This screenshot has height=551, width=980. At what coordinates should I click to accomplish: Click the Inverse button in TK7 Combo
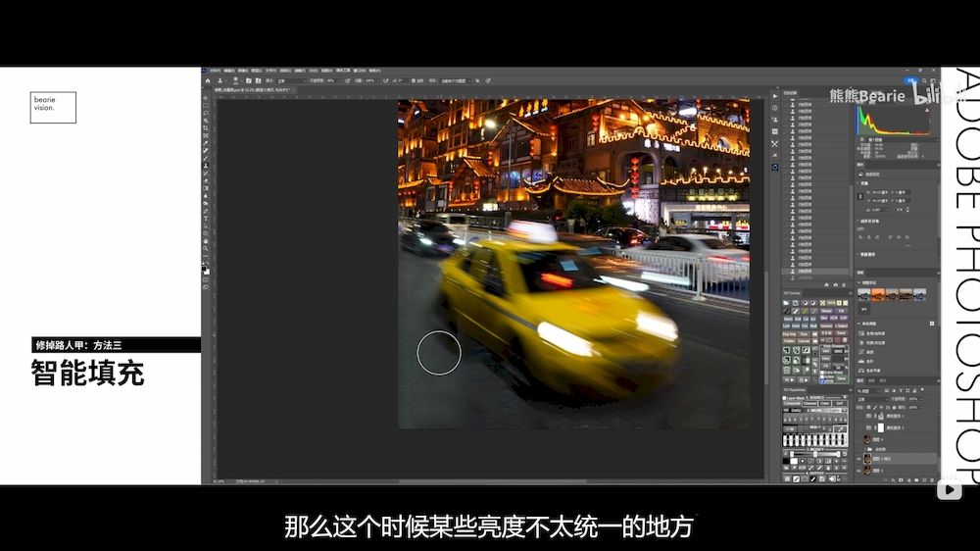click(826, 326)
